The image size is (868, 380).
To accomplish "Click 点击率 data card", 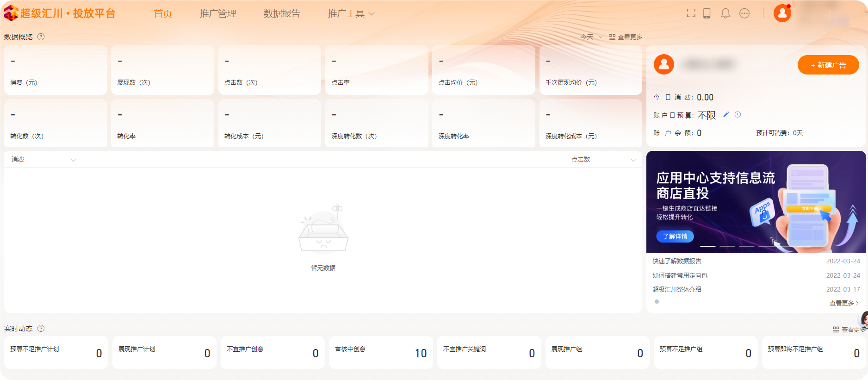I will (x=377, y=70).
